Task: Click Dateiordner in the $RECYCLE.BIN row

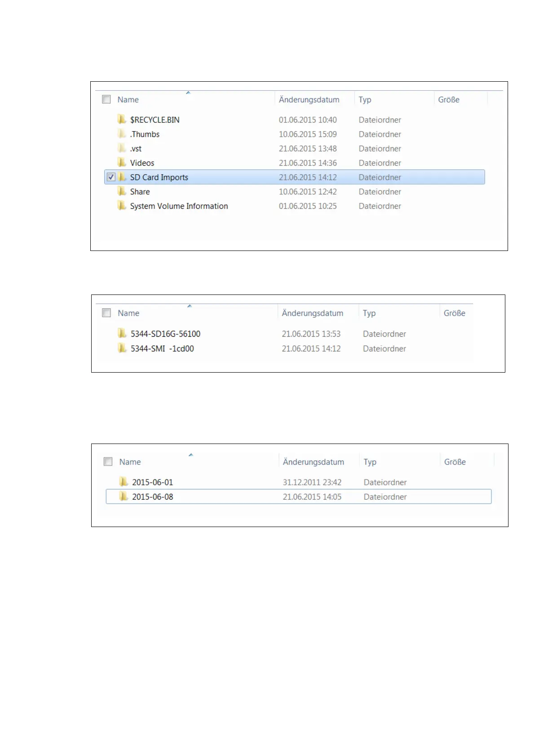Action: (x=380, y=120)
